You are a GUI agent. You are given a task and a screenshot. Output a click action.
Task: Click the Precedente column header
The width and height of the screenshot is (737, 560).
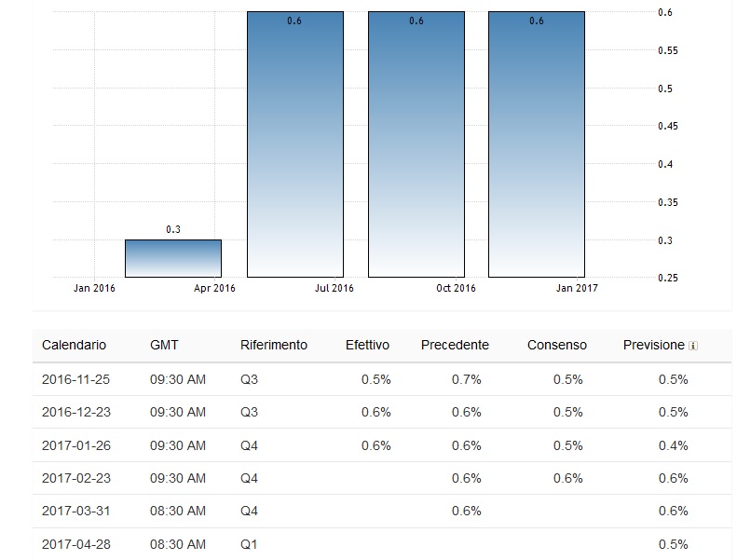tap(455, 345)
